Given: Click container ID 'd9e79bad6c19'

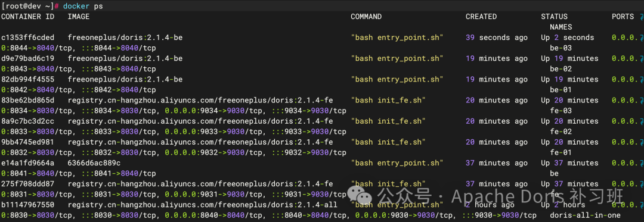Looking at the screenshot, I should 27,58.
